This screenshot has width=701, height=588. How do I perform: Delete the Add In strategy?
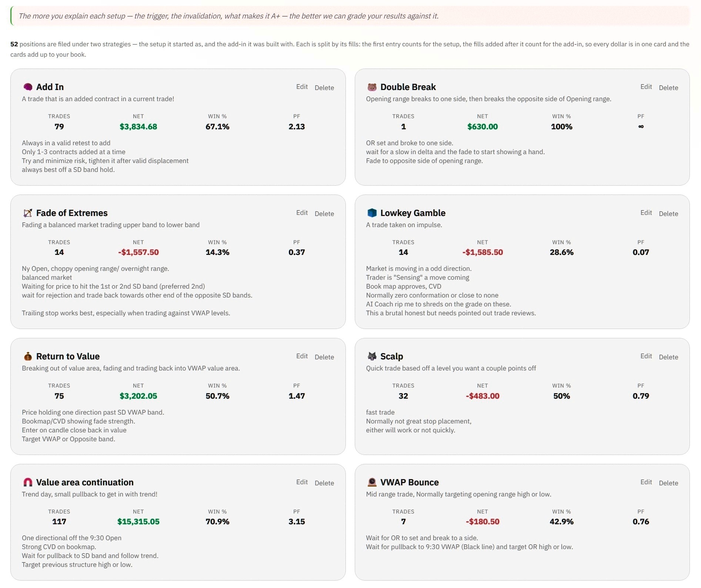(x=324, y=88)
